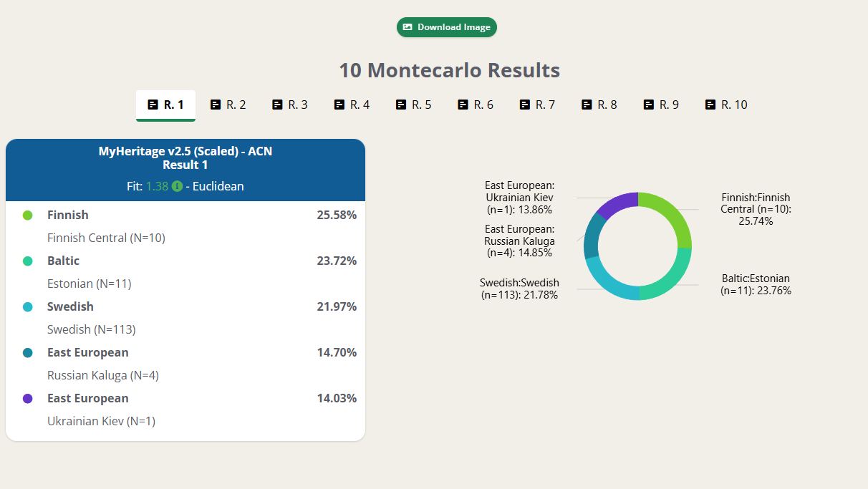
Task: Click the icon on the R. 10 tab
Action: (710, 105)
